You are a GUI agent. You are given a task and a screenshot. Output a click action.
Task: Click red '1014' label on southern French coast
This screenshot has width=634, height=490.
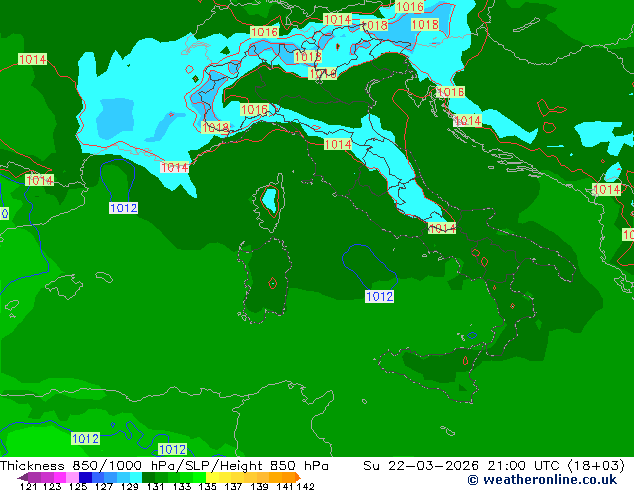tap(175, 167)
